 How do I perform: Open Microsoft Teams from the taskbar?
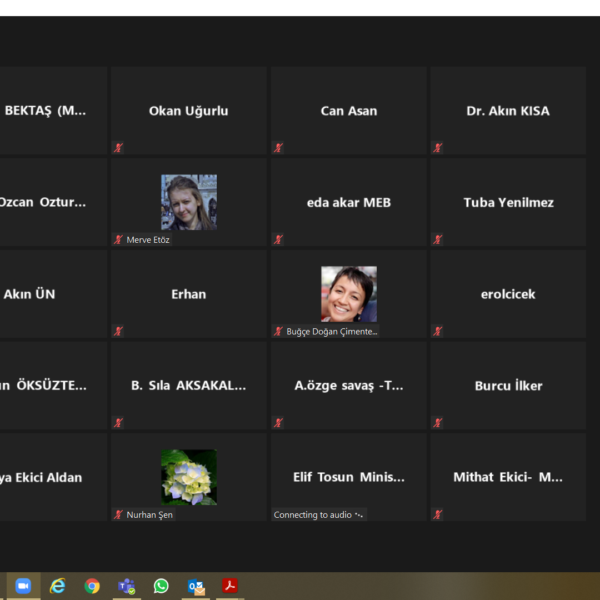[x=127, y=586]
